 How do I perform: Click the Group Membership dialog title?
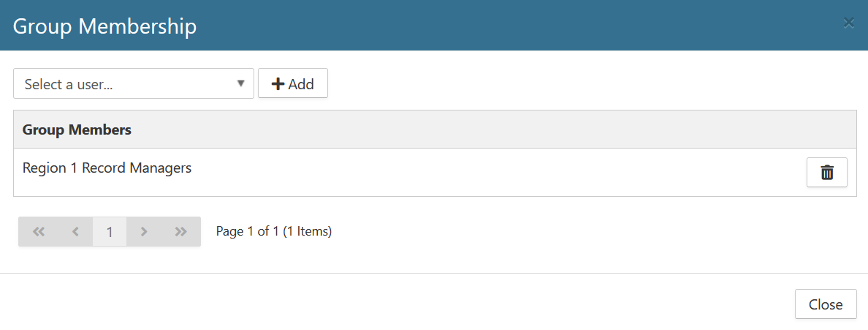(x=104, y=26)
